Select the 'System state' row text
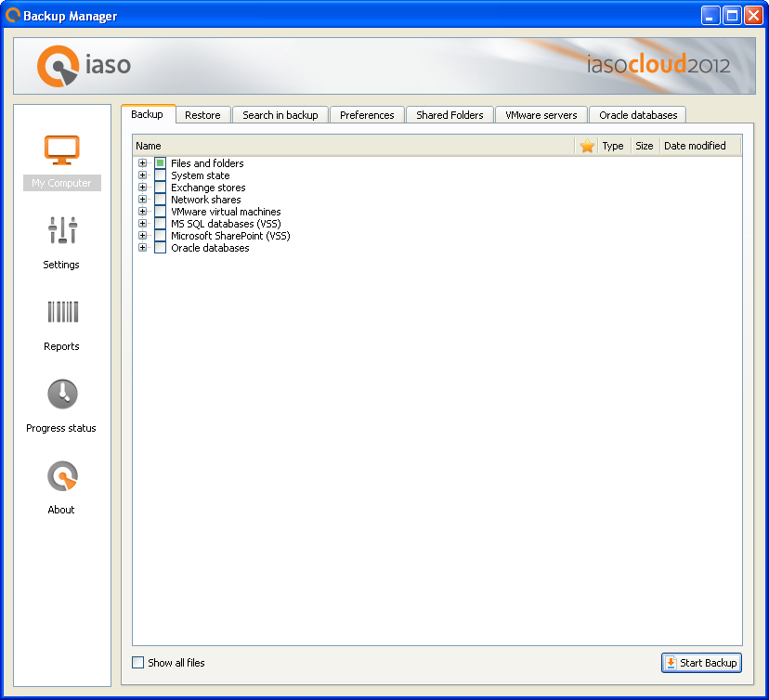769x700 pixels. (200, 175)
